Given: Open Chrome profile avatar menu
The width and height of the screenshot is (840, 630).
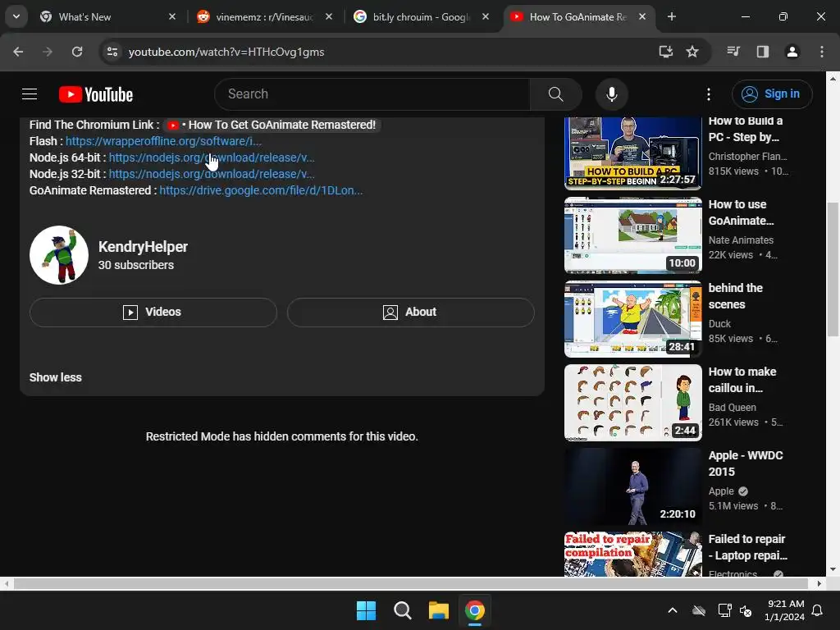Looking at the screenshot, I should click(x=792, y=52).
